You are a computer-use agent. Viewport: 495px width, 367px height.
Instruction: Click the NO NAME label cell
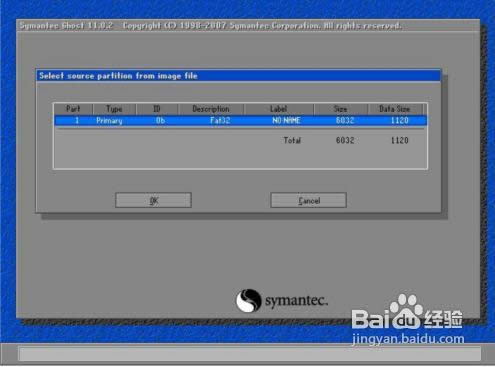[286, 120]
